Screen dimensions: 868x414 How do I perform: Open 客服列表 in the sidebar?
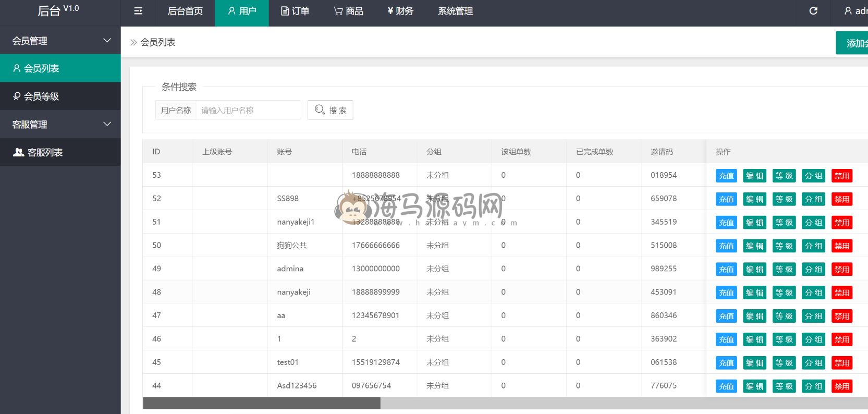60,152
